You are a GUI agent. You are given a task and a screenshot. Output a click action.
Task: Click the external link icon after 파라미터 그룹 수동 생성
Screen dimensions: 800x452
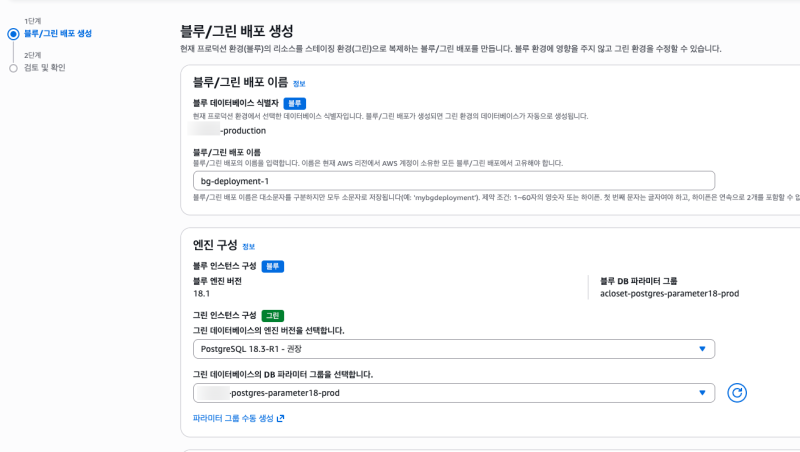[x=281, y=418]
